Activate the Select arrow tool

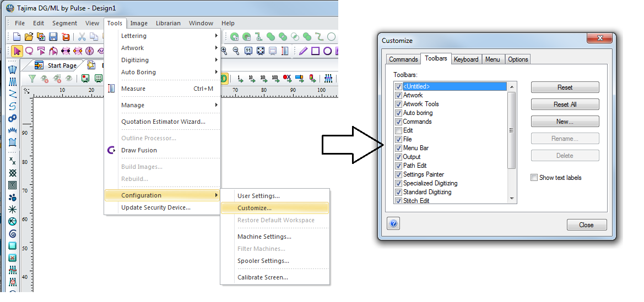click(x=17, y=51)
